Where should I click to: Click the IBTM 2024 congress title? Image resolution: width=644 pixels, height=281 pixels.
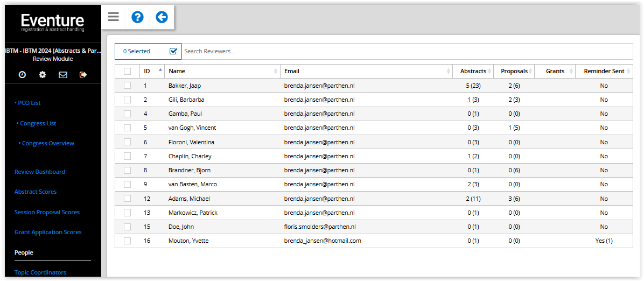click(53, 51)
